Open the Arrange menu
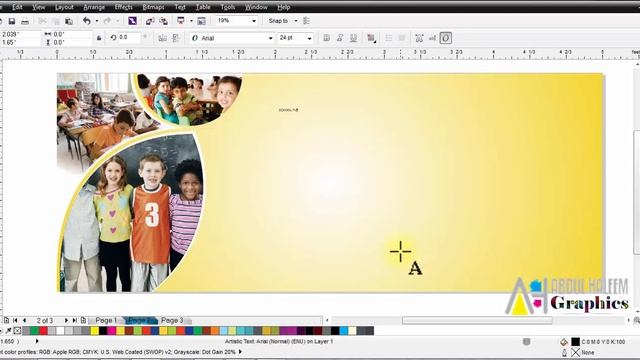 (x=94, y=7)
